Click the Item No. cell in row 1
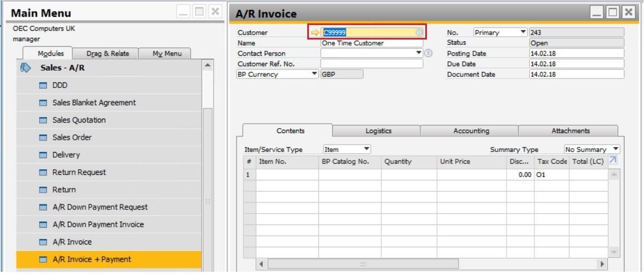 coord(287,174)
